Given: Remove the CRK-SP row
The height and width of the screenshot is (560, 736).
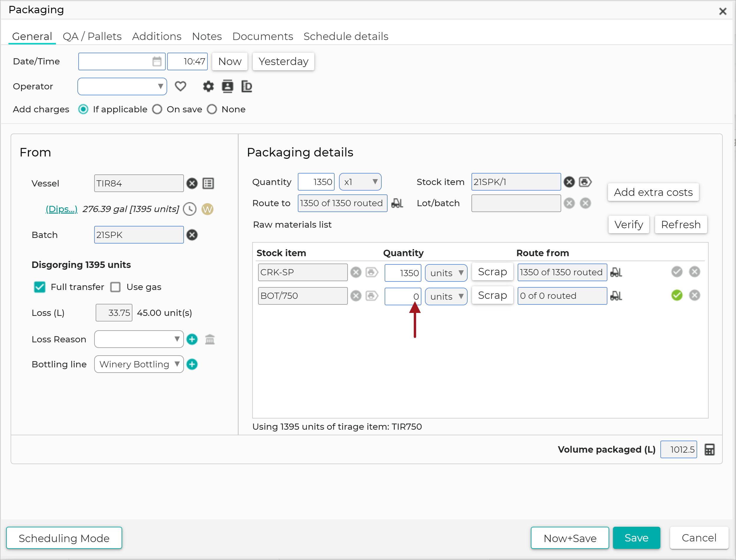Looking at the screenshot, I should click(695, 272).
